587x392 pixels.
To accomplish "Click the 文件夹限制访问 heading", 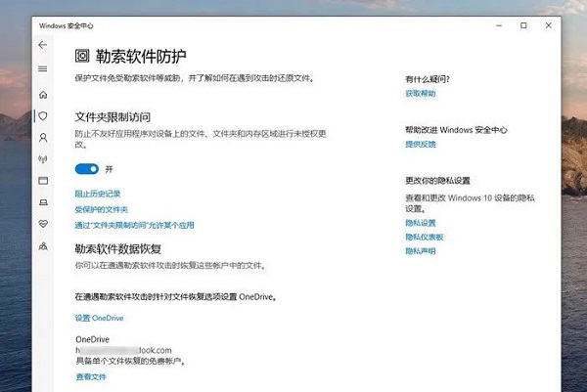I will (x=113, y=117).
